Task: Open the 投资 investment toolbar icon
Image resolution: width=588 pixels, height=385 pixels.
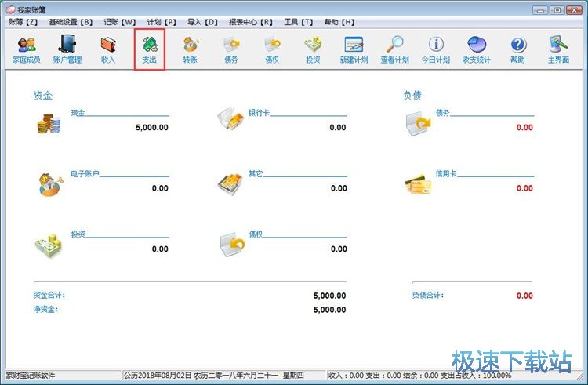Action: (x=313, y=49)
